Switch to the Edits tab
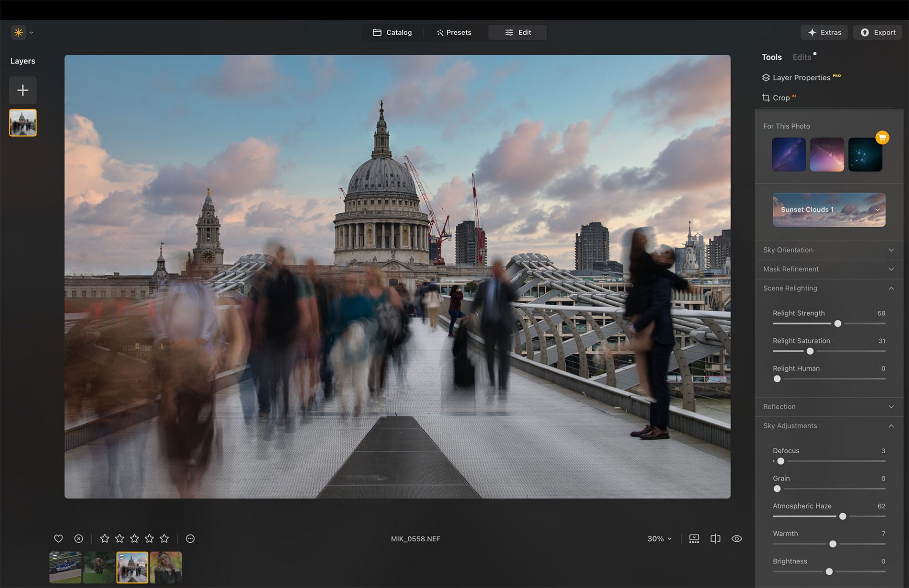The image size is (909, 588). (x=802, y=57)
